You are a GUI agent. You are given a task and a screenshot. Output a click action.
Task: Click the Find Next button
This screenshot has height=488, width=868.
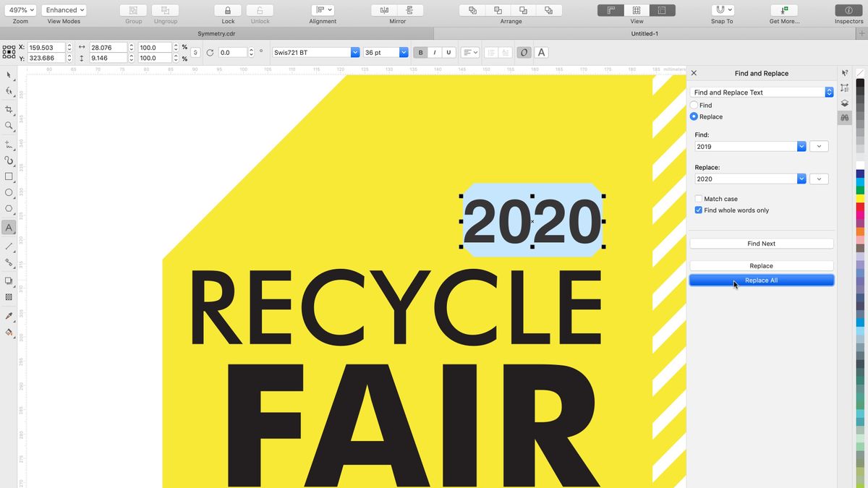761,244
